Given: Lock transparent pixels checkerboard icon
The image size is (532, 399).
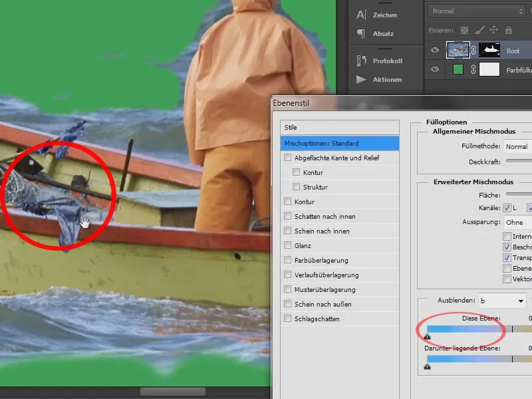Looking at the screenshot, I should tap(464, 30).
